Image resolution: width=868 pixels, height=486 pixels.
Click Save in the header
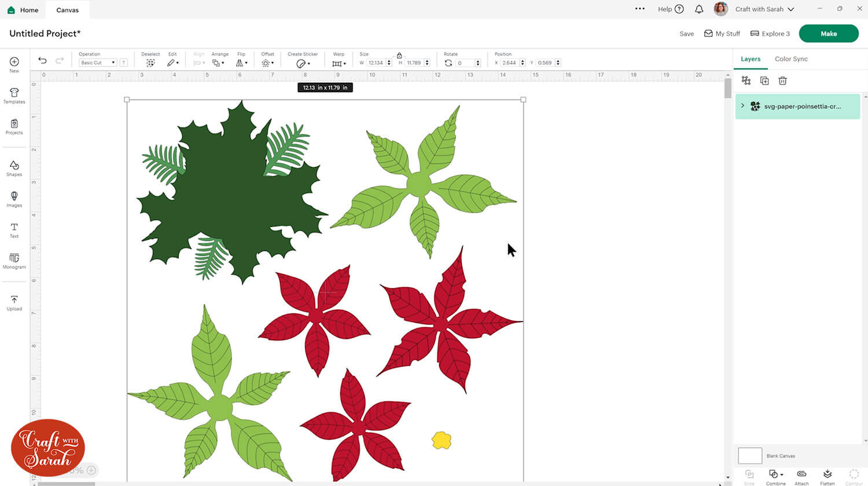(686, 34)
